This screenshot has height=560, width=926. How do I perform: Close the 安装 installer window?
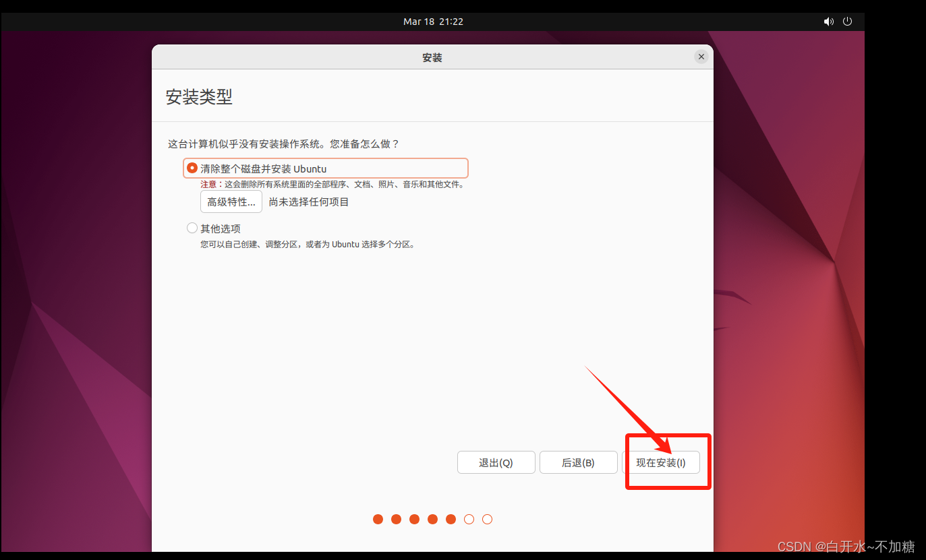tap(701, 57)
